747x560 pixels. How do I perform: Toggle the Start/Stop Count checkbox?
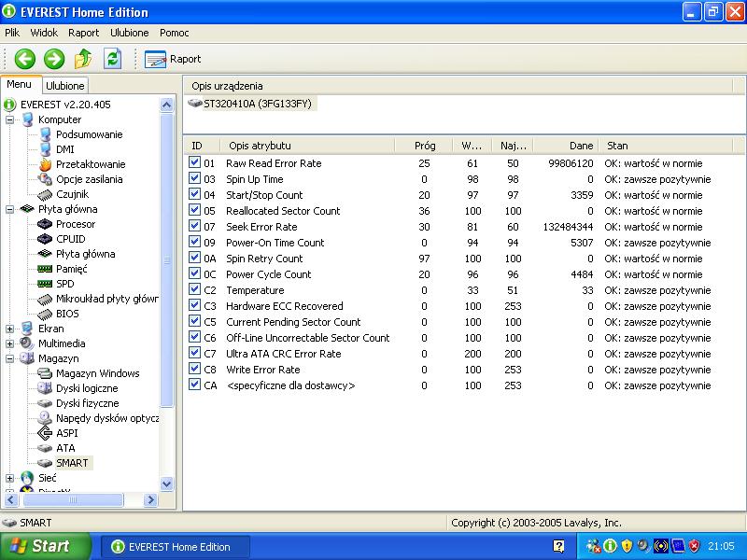(x=194, y=194)
